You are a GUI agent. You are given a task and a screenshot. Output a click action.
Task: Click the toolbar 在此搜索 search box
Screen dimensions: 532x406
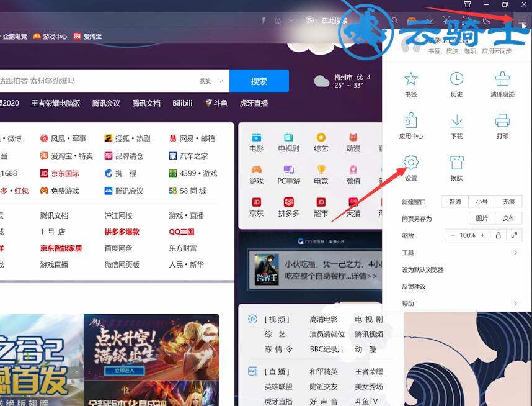click(x=334, y=20)
